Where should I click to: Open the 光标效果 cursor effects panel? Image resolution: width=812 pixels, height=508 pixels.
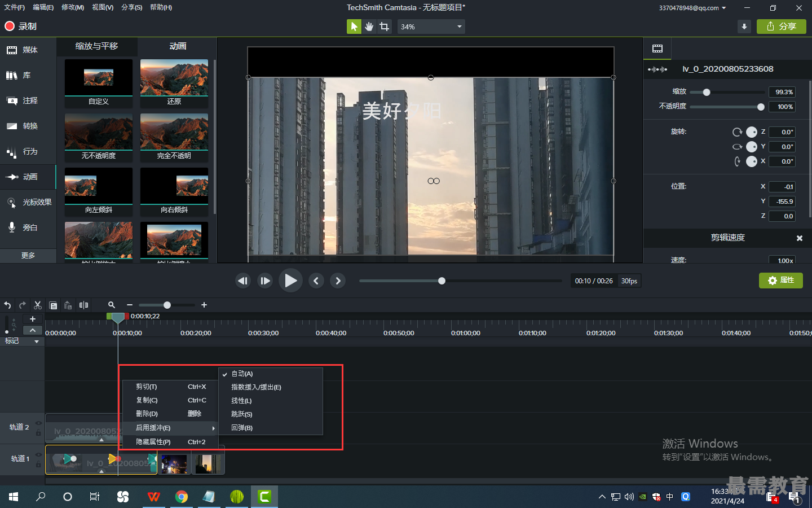[x=28, y=202]
